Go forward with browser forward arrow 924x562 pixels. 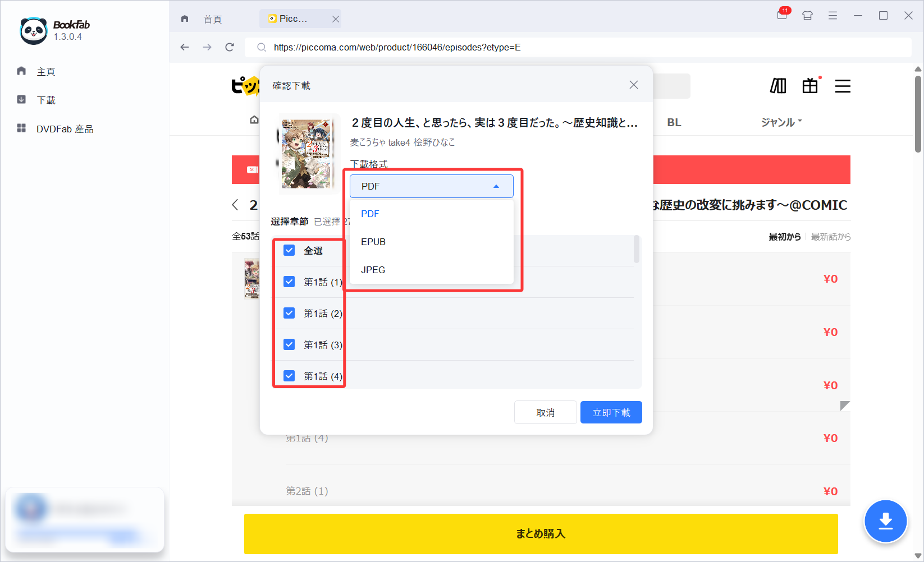pos(207,47)
